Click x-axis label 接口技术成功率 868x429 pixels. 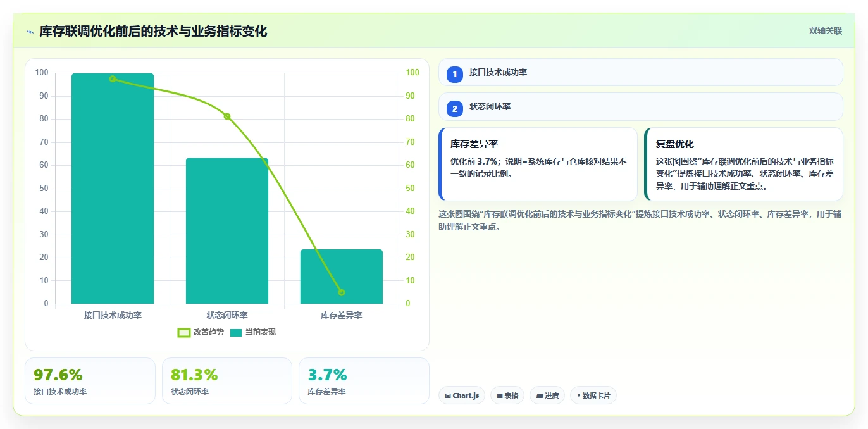pyautogui.click(x=113, y=315)
